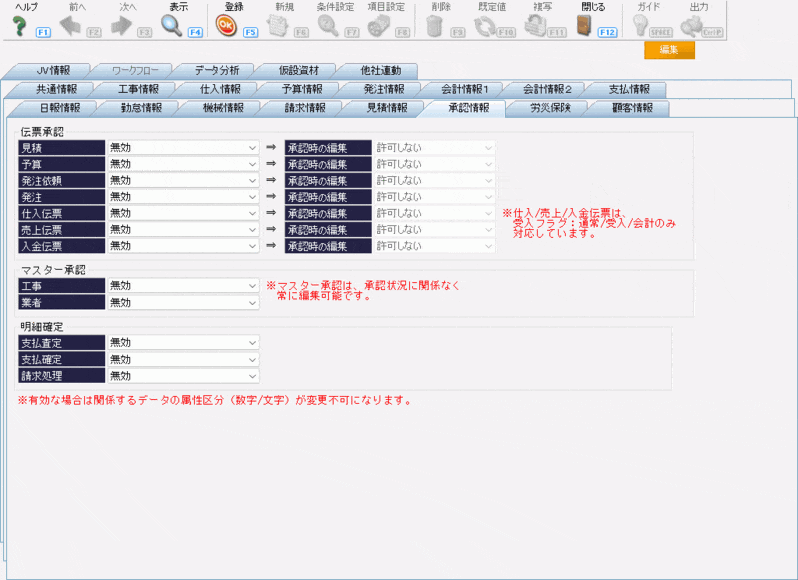Click the ヘルプ (Help) question mark icon

(19, 26)
